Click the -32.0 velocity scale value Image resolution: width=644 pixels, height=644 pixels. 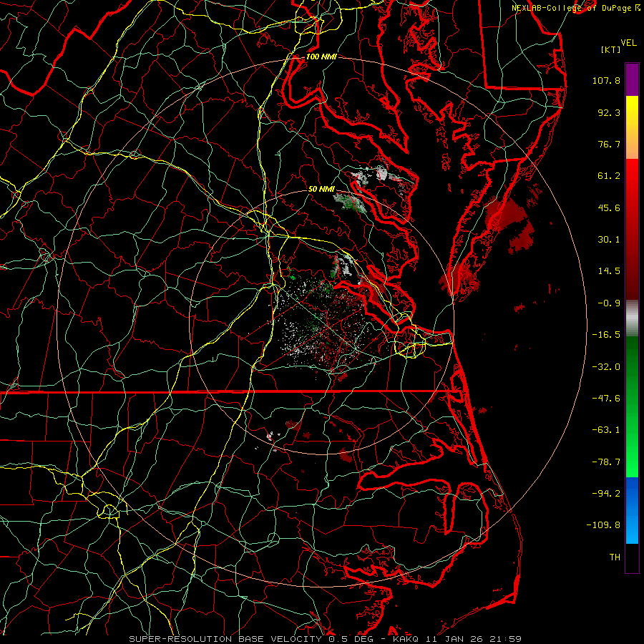[606, 367]
